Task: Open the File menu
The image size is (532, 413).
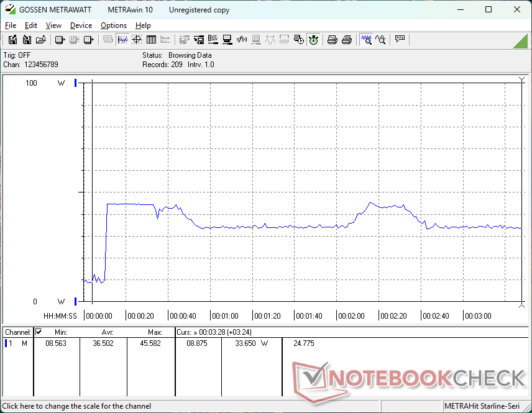Action: [11, 25]
